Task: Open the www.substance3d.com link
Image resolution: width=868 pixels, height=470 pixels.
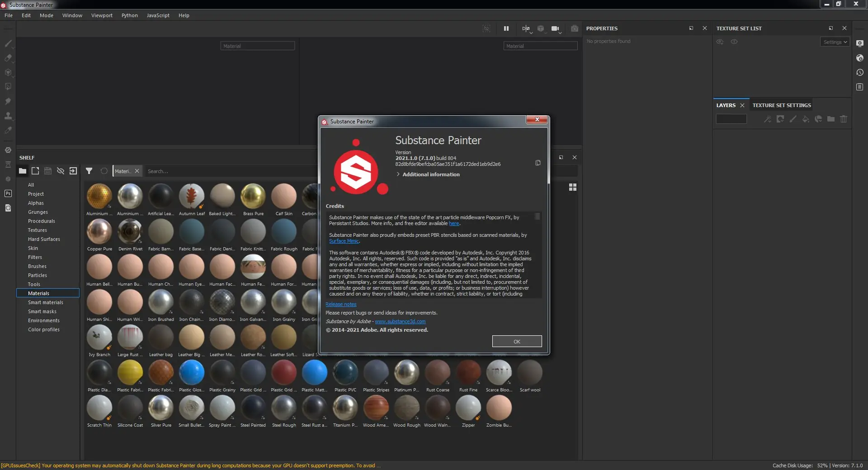Action: tap(400, 321)
